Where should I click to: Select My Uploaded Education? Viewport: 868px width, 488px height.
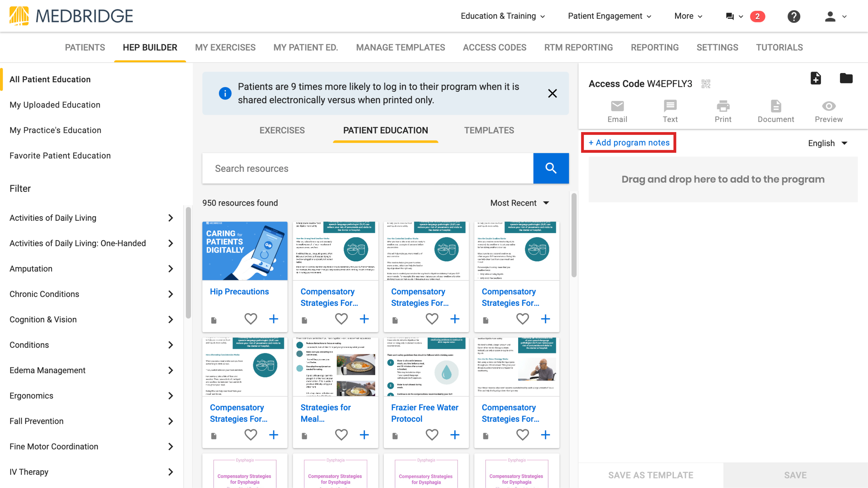(55, 105)
